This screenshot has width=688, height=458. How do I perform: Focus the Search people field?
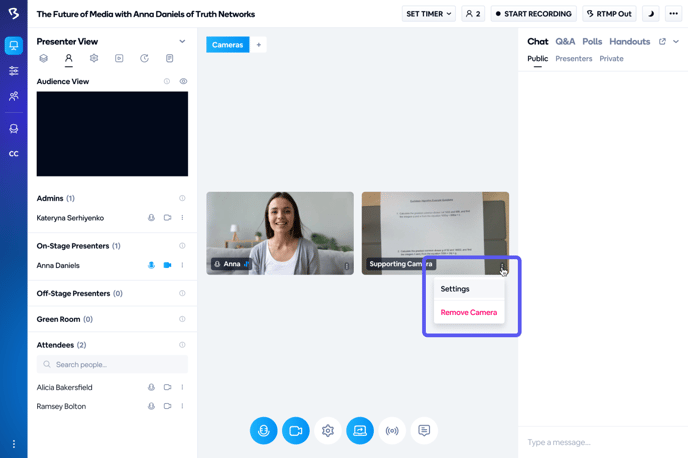(x=112, y=364)
